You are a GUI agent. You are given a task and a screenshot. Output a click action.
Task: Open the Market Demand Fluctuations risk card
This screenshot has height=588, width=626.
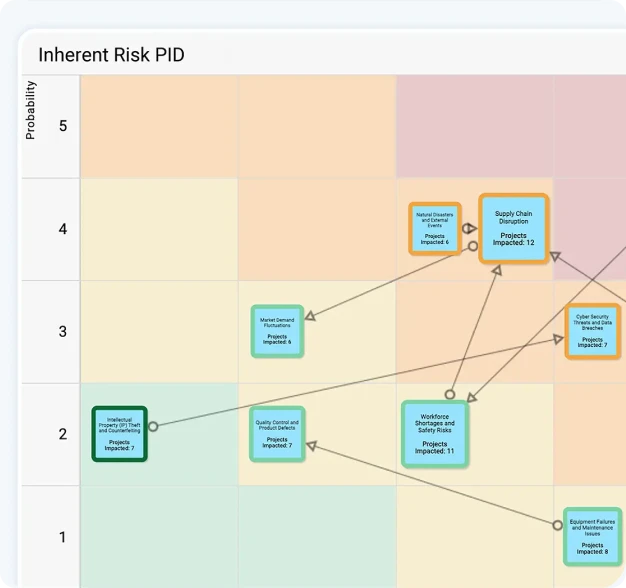click(x=277, y=331)
